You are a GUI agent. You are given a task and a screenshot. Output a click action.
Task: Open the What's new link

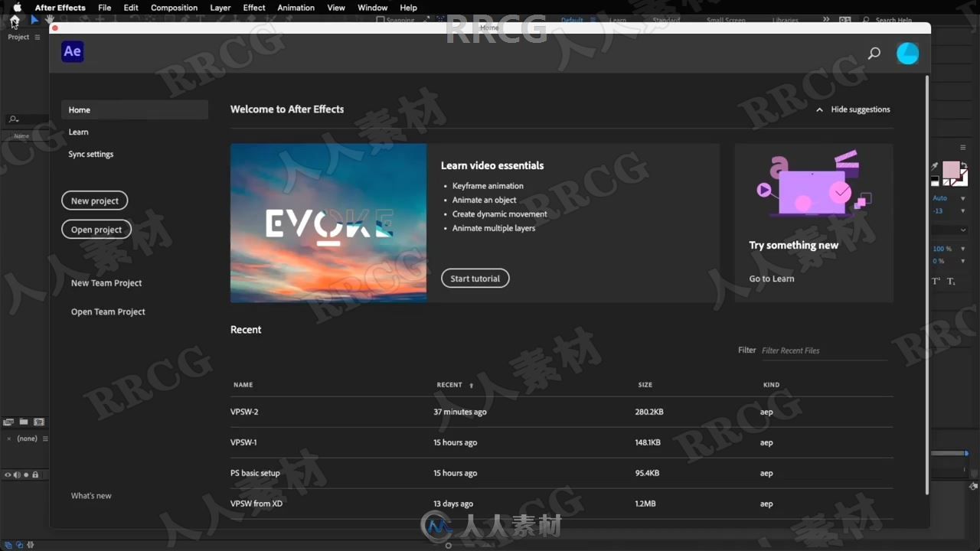91,496
